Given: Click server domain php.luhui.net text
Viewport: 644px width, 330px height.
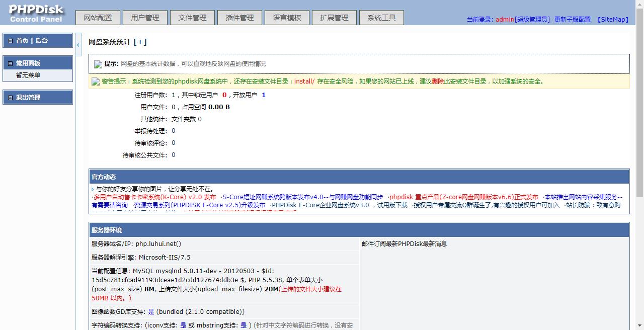Looking at the screenshot, I should [158, 244].
